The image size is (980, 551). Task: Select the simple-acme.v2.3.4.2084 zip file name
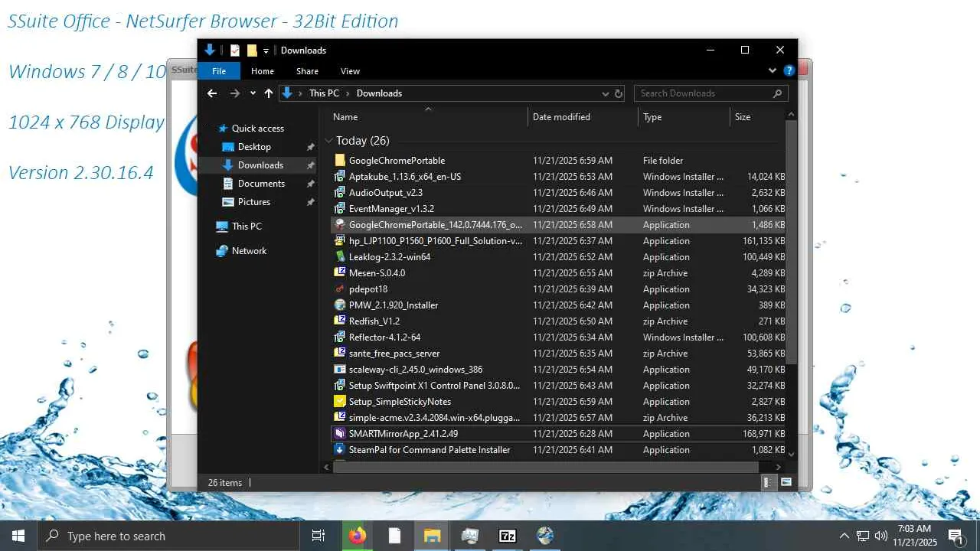[434, 418]
